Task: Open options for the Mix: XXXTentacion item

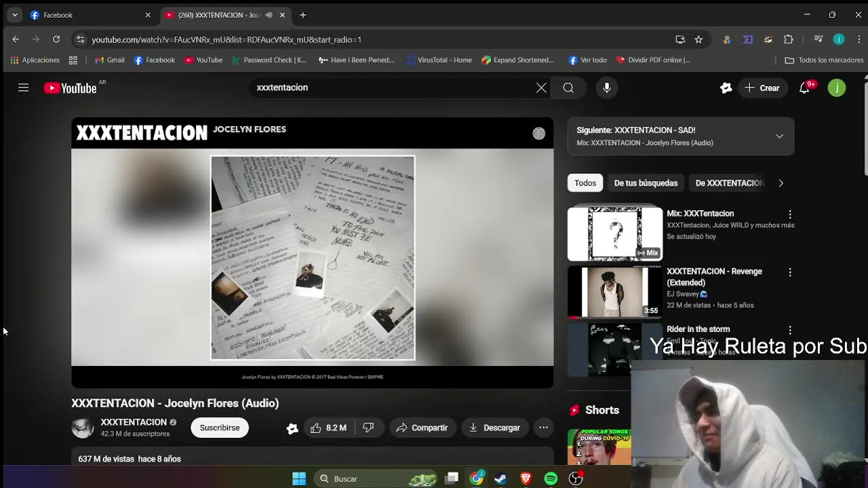Action: tap(789, 214)
